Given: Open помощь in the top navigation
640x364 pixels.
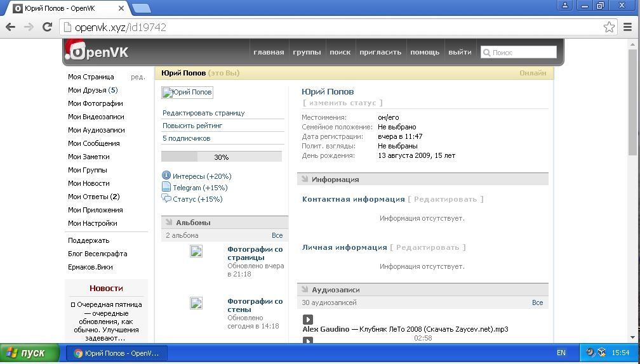Looking at the screenshot, I should click(425, 52).
